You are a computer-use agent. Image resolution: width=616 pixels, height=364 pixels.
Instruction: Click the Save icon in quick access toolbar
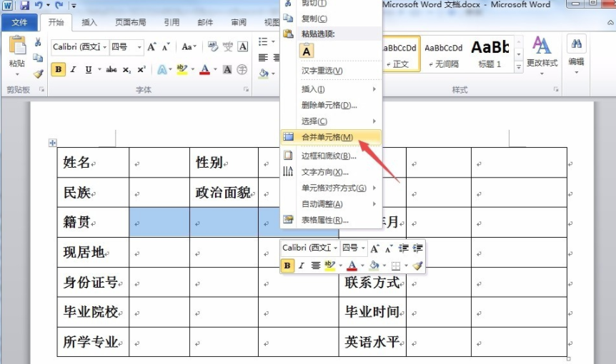tap(24, 6)
